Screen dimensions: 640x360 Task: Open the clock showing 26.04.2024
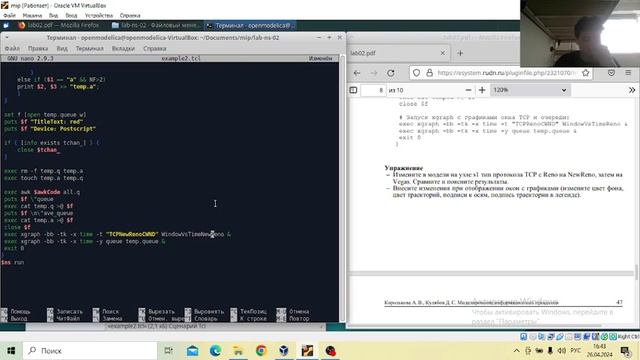coord(600,351)
